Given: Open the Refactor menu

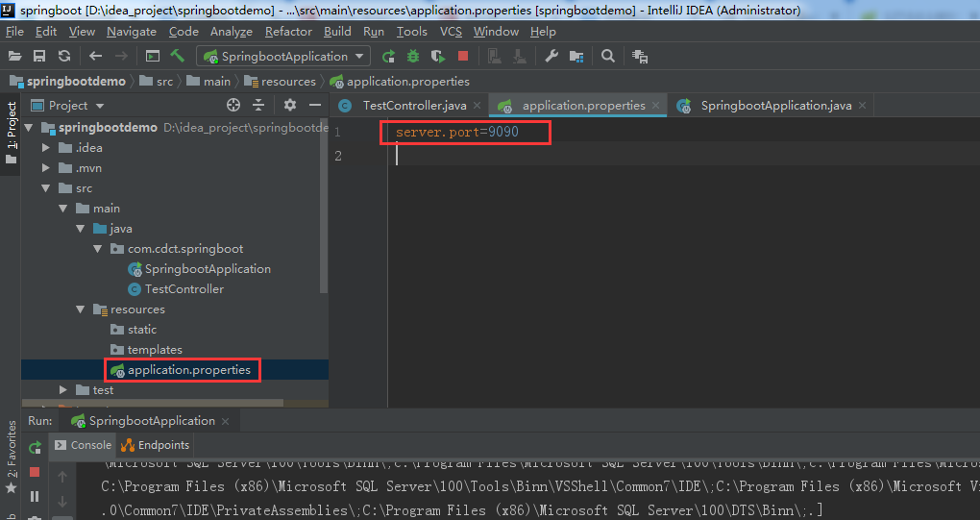Looking at the screenshot, I should click(x=288, y=32).
